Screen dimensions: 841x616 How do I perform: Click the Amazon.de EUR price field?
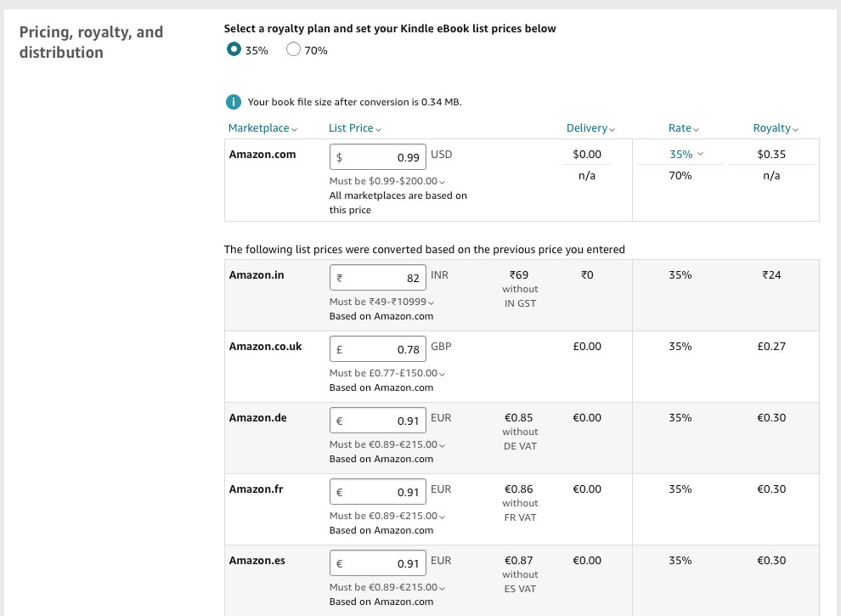coord(377,420)
